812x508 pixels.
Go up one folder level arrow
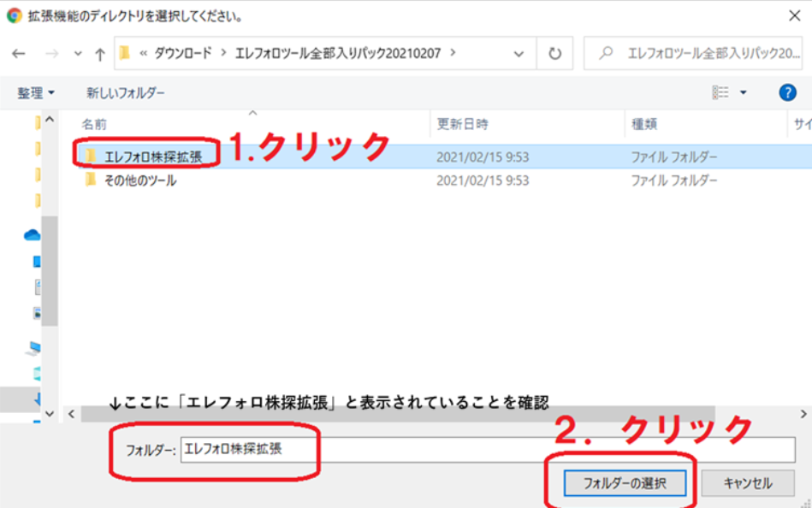tap(100, 53)
